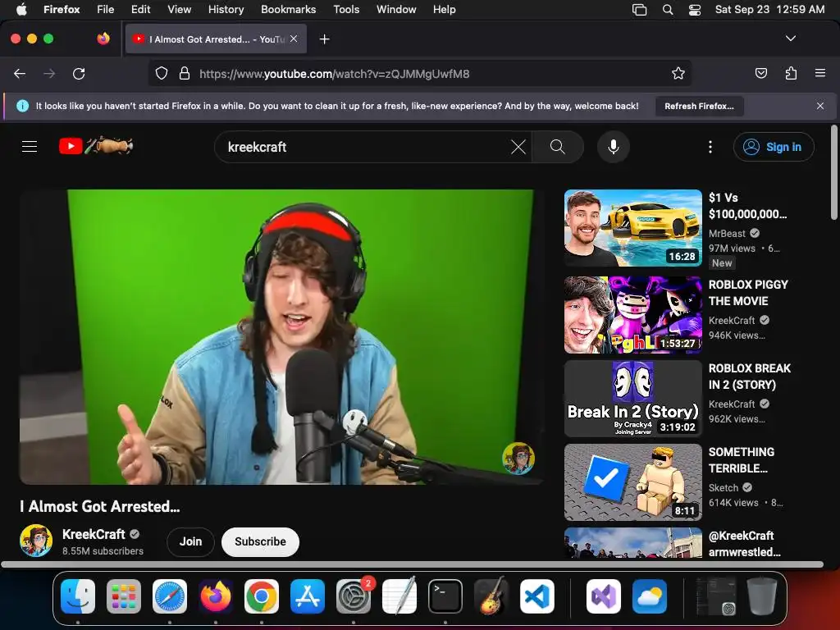The image size is (840, 630).
Task: Subscribe to KreekCraft
Action: [x=260, y=541]
